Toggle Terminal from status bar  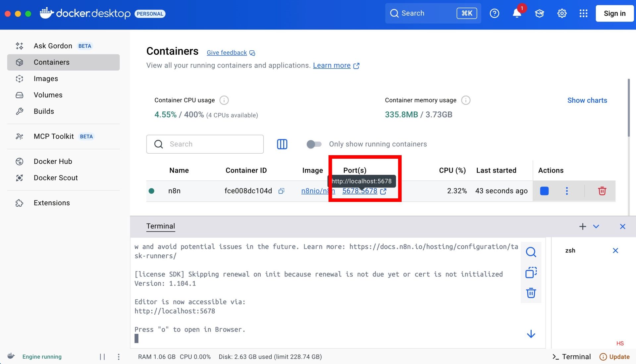click(x=571, y=357)
